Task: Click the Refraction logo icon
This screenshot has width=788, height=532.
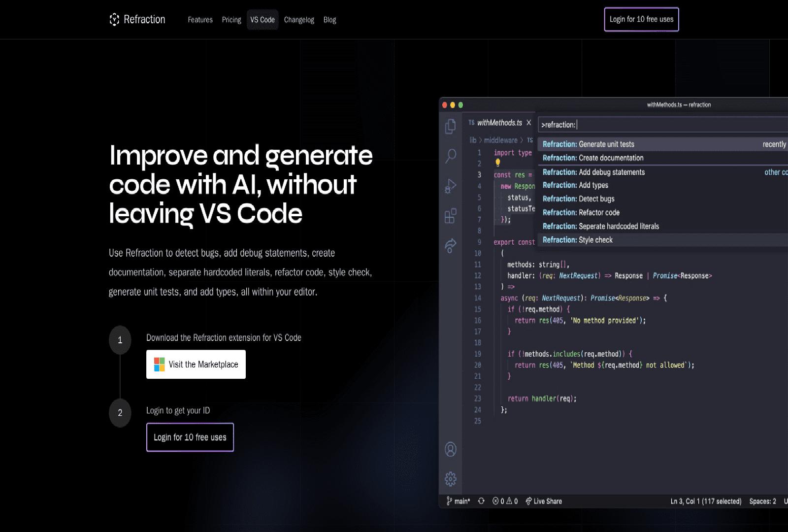Action: 114,19
